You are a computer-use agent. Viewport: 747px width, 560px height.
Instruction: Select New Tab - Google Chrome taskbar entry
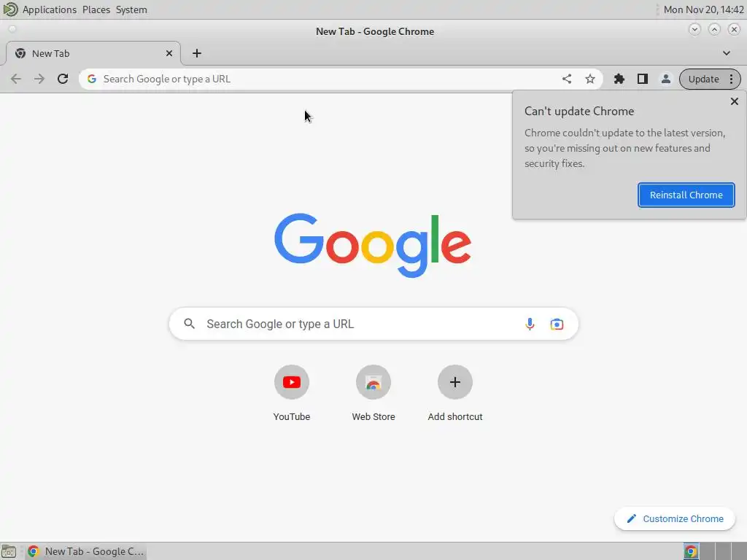pos(86,551)
